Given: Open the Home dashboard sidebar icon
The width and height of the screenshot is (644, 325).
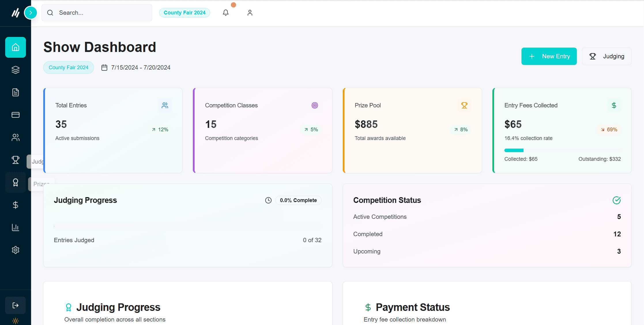Looking at the screenshot, I should tap(16, 47).
